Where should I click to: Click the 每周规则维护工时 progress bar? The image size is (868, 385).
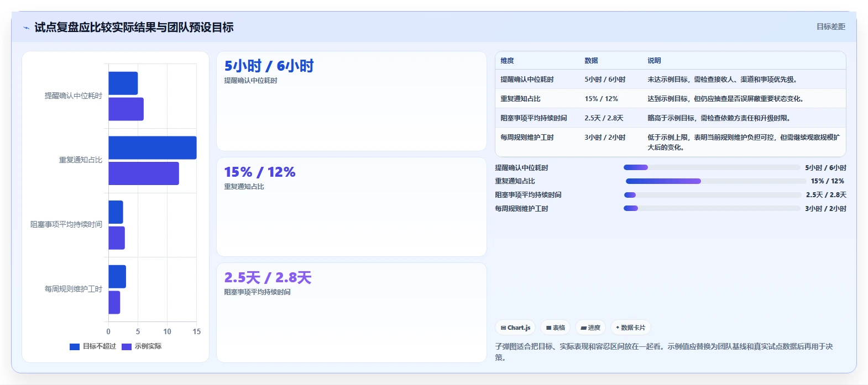coord(712,208)
